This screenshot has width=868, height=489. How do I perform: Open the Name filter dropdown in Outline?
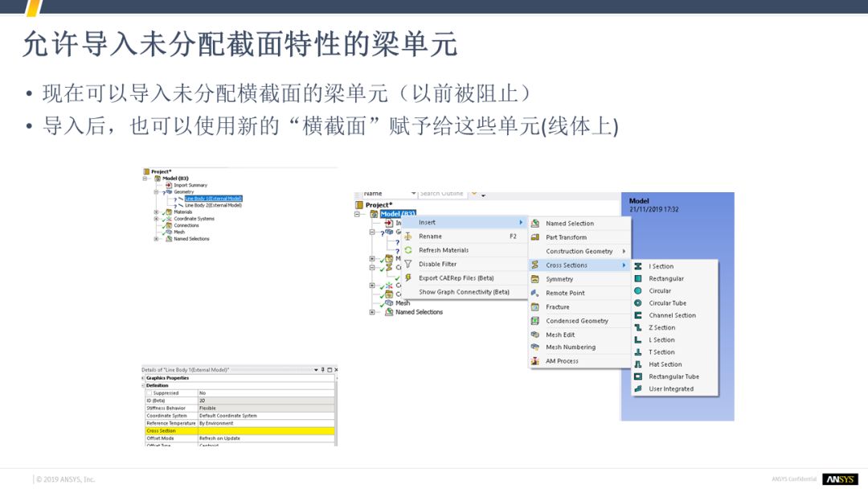coord(413,194)
